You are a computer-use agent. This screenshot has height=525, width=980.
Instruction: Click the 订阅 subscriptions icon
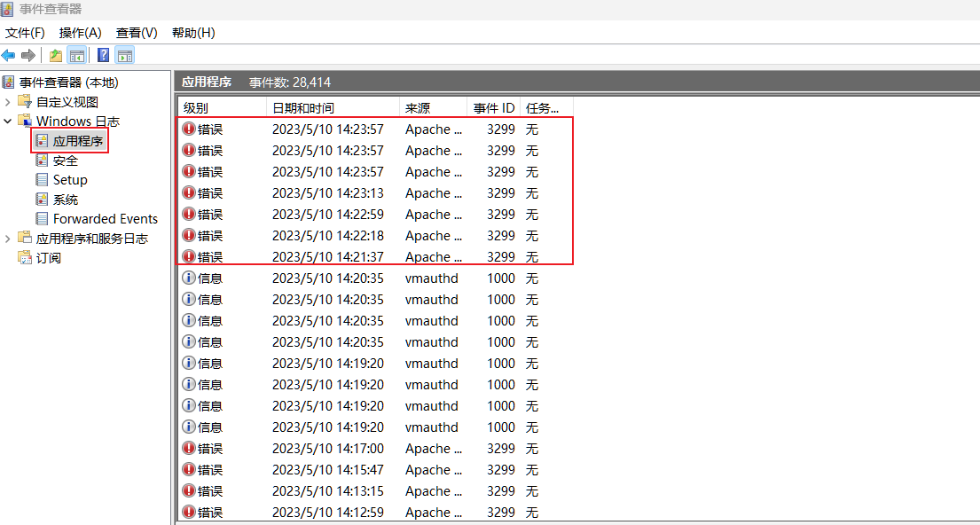pos(24,257)
